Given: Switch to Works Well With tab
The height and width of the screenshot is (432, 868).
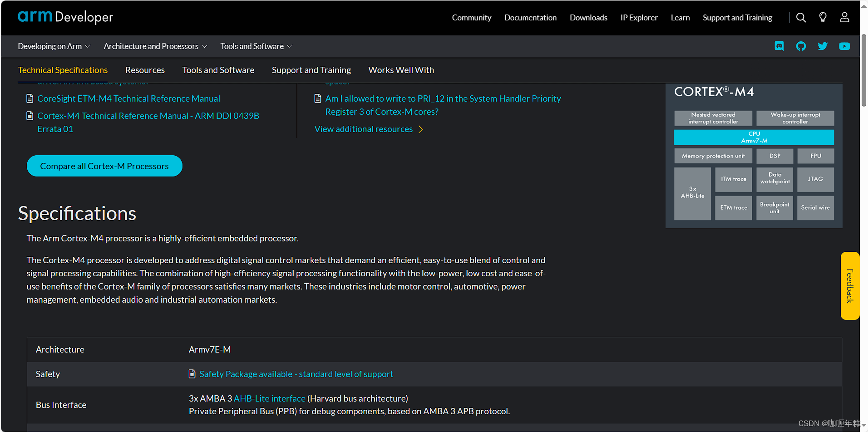Looking at the screenshot, I should pyautogui.click(x=401, y=70).
